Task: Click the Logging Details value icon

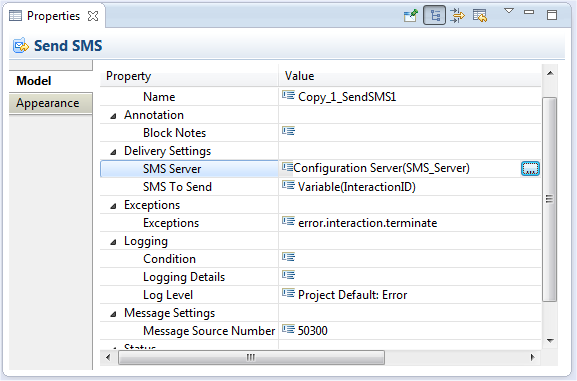Action: click(288, 275)
